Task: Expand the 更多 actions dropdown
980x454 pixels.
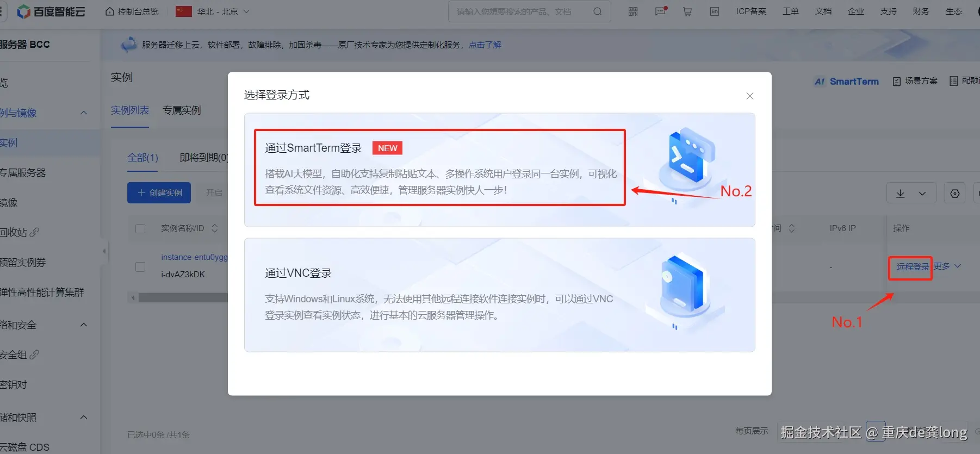Action: point(948,266)
